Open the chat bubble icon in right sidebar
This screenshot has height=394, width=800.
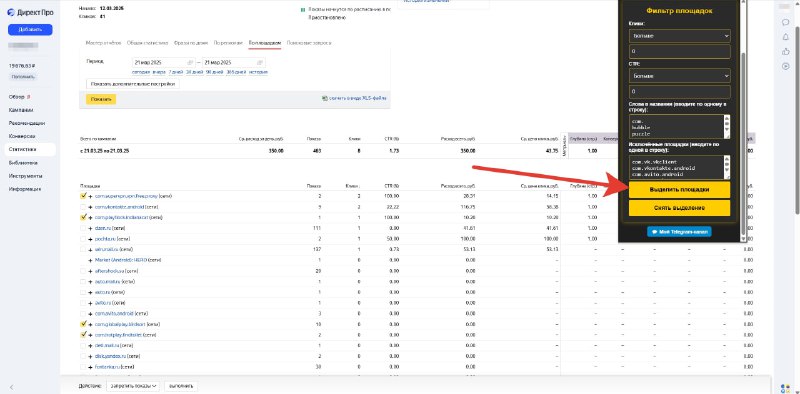pos(786,22)
